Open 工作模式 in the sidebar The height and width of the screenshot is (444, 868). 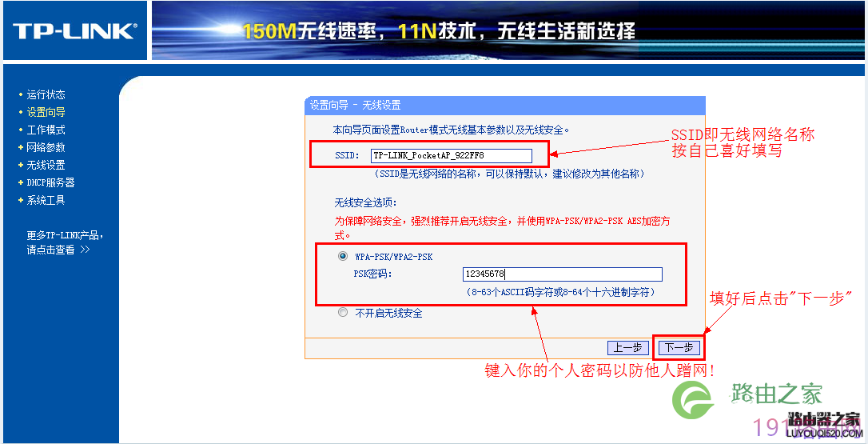[46, 130]
